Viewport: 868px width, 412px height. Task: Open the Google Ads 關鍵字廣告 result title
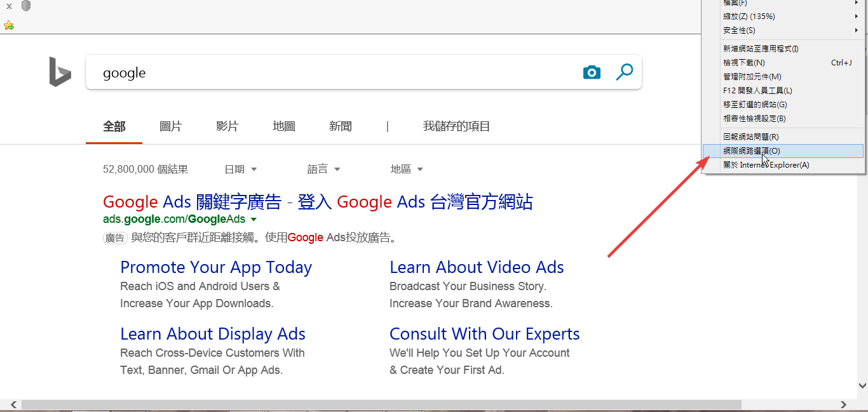click(318, 202)
